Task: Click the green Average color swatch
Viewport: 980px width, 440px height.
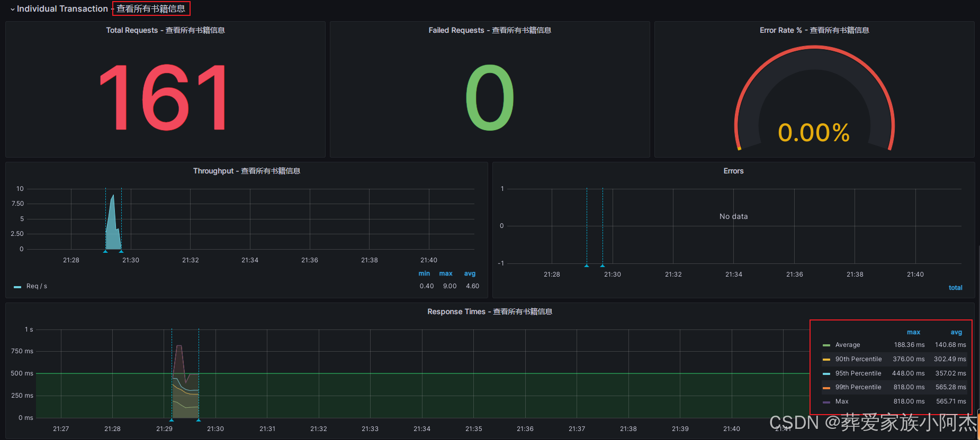Action: (826, 345)
